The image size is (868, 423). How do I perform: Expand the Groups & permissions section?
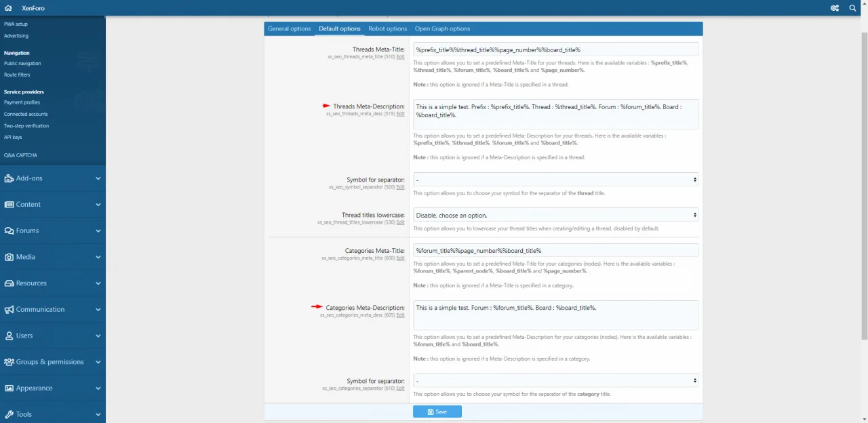click(x=53, y=362)
